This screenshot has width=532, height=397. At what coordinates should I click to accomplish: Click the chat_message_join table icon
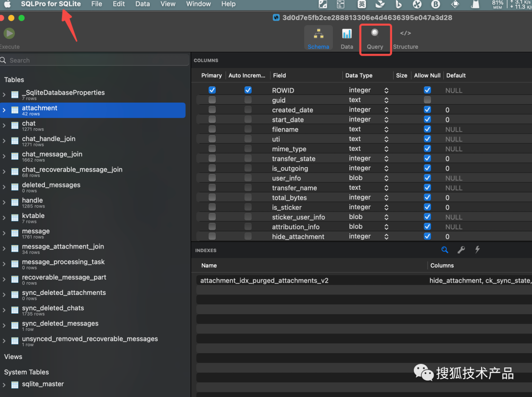pos(15,156)
